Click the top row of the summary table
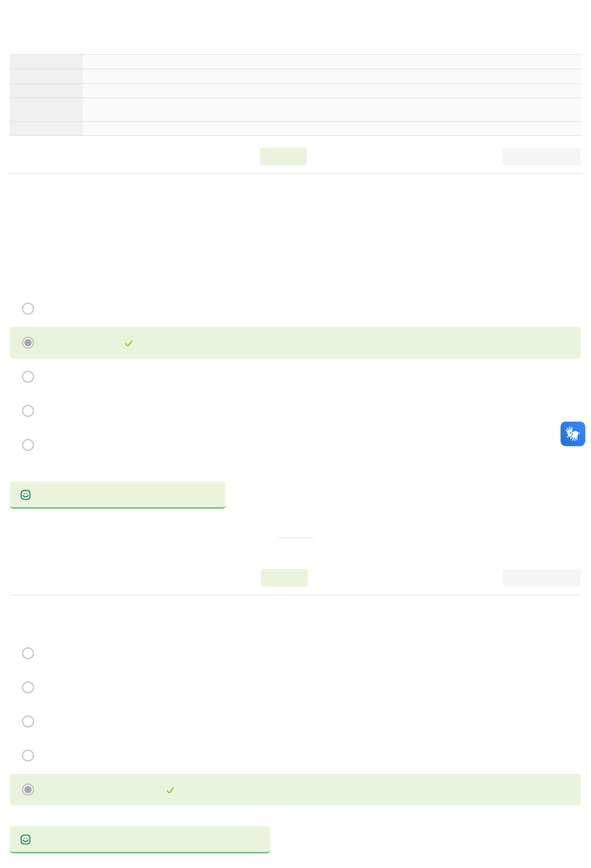 (295, 62)
